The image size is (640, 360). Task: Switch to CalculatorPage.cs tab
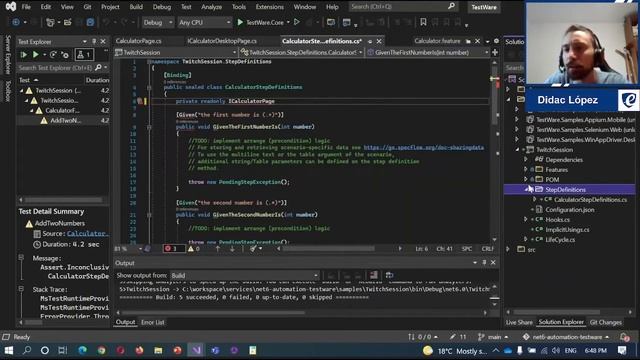138,41
